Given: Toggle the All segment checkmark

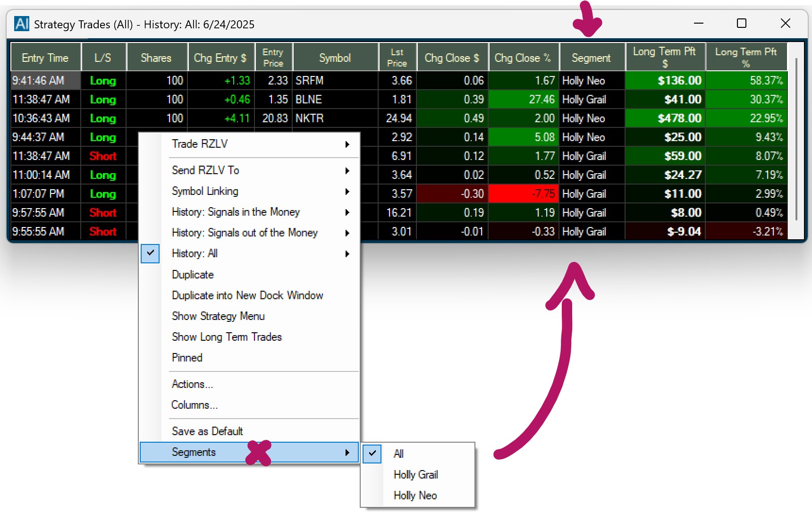Looking at the screenshot, I should (x=372, y=454).
